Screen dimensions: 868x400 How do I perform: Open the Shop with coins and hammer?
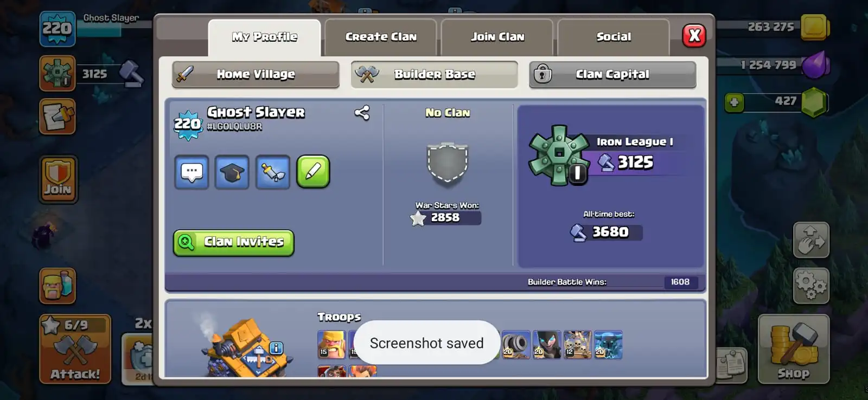pos(794,349)
